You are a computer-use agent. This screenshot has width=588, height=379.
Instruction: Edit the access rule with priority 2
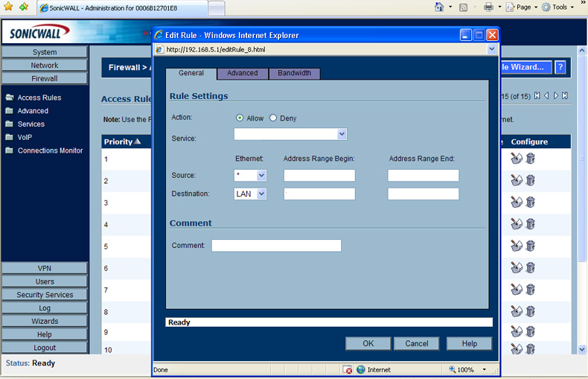coord(517,180)
